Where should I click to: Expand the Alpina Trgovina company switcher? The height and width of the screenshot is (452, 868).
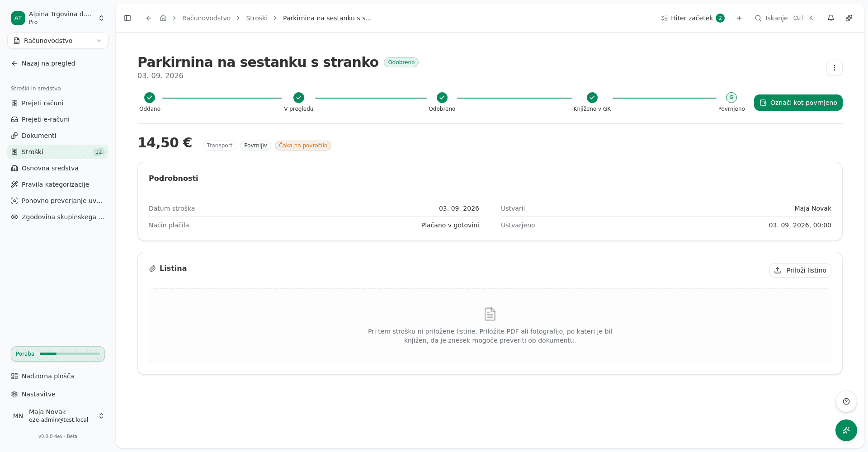click(58, 18)
